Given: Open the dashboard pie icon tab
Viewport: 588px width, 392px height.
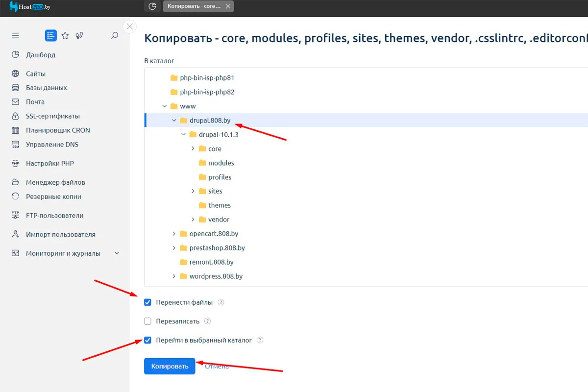Looking at the screenshot, I should coord(152,6).
